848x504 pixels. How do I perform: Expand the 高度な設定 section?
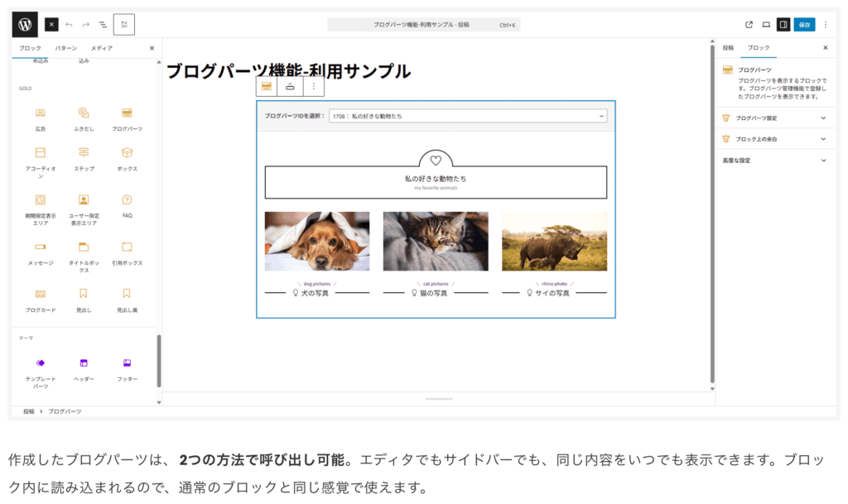click(x=773, y=161)
